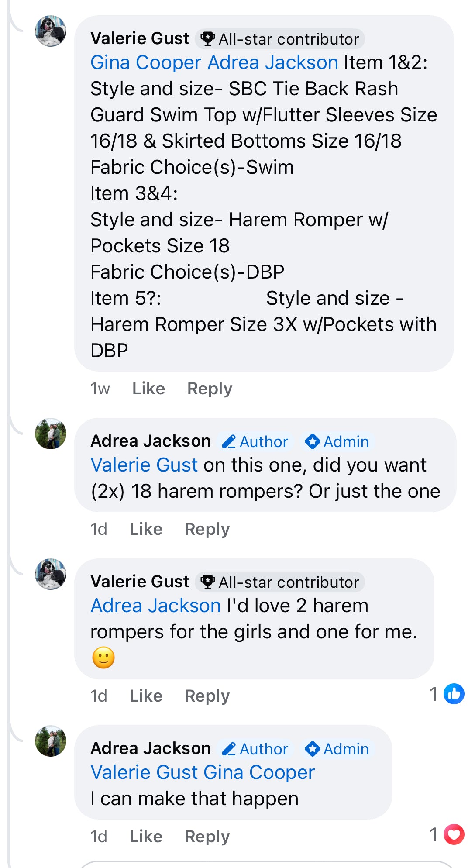
Task: Reply to Valerie's '2 harem rompers' comment
Action: coord(207,696)
